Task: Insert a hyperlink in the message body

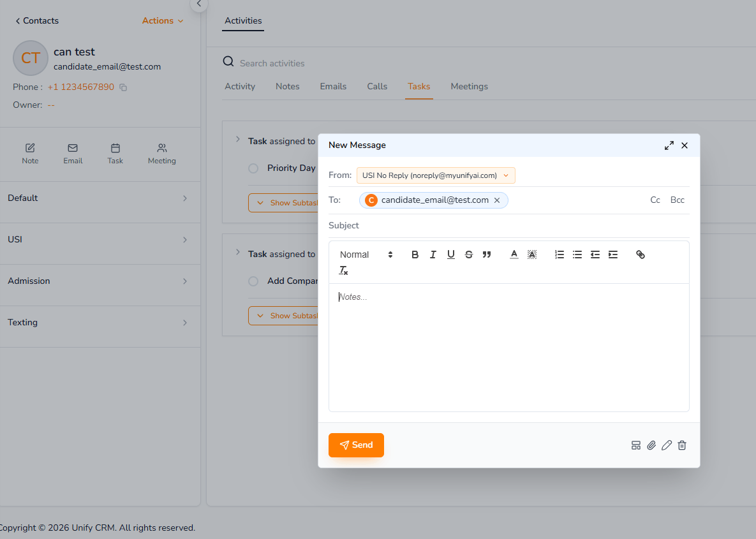Action: point(640,254)
